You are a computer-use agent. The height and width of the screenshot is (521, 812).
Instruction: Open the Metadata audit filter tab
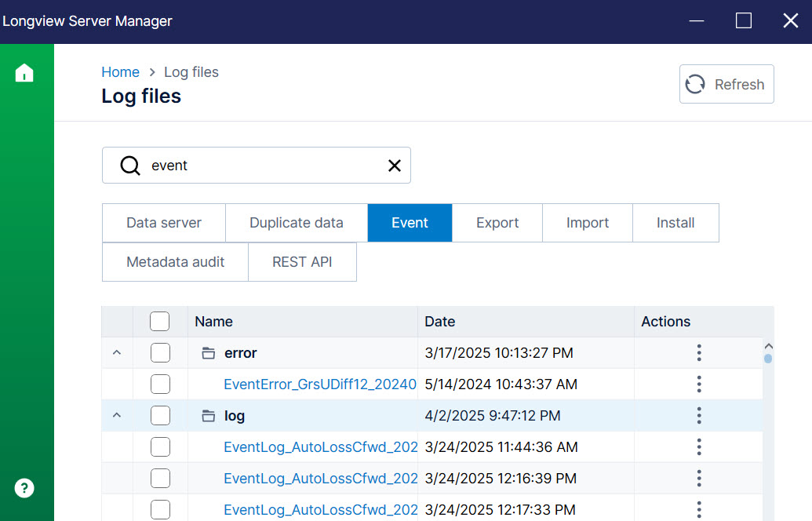pyautogui.click(x=175, y=260)
